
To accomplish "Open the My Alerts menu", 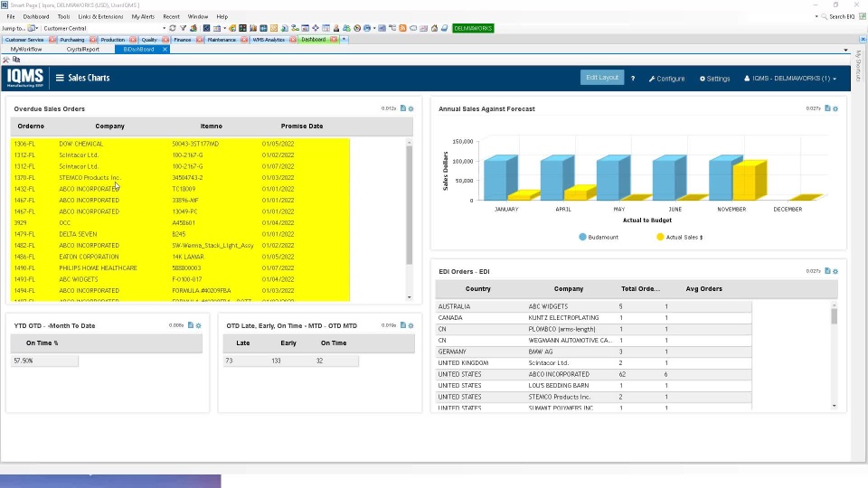I will click(x=143, y=16).
